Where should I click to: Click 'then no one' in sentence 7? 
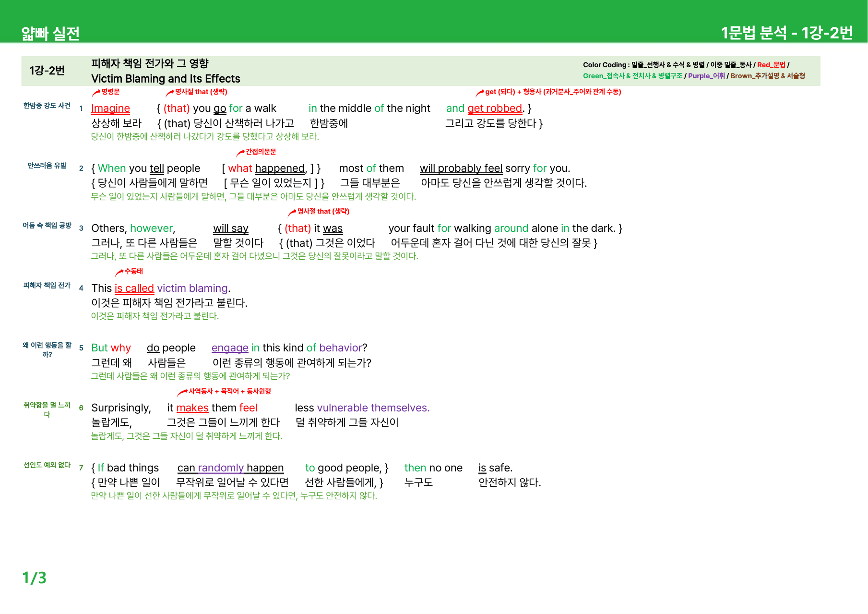tap(433, 468)
